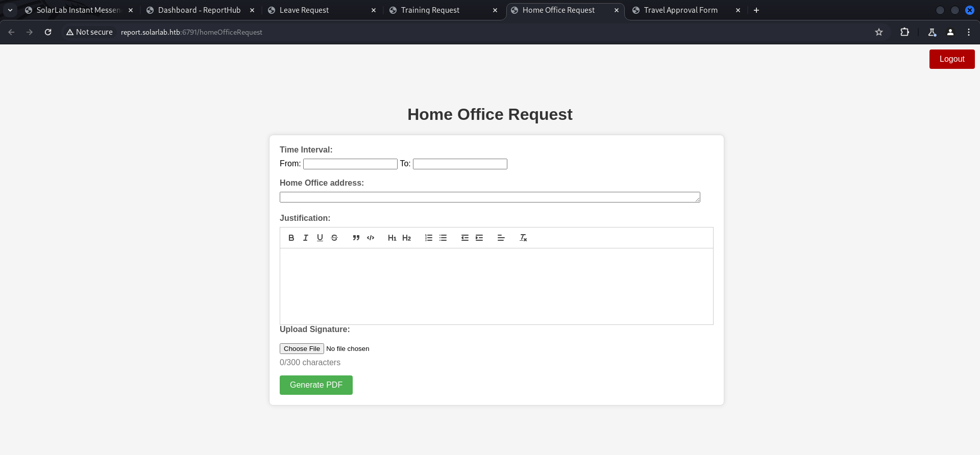This screenshot has width=980, height=455.
Task: Click the red Logout button
Action: [x=951, y=59]
